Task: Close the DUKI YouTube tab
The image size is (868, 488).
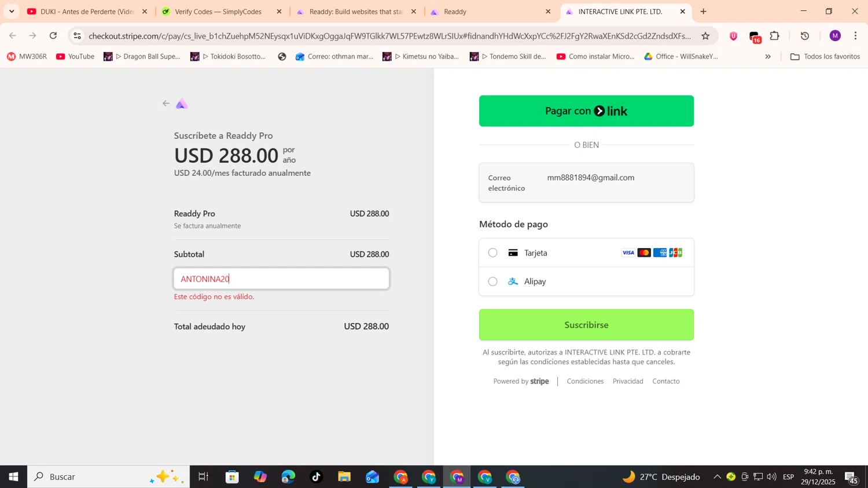Action: (145, 12)
